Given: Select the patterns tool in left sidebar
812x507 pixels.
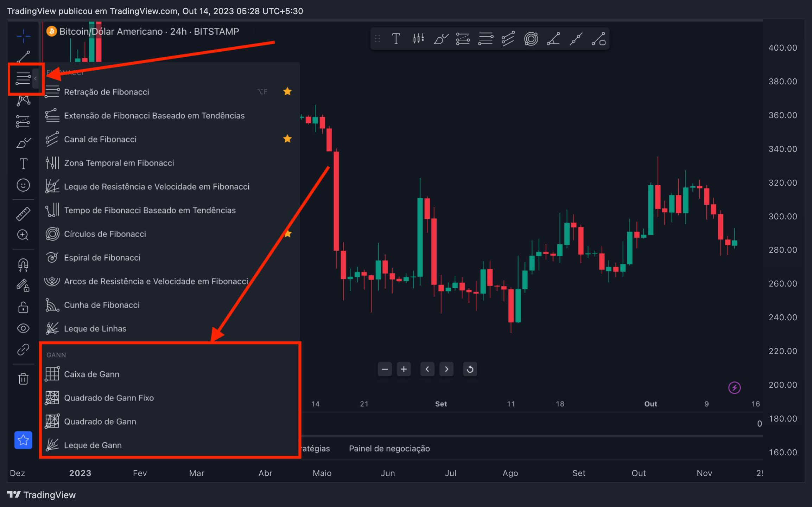Looking at the screenshot, I should pos(23,100).
